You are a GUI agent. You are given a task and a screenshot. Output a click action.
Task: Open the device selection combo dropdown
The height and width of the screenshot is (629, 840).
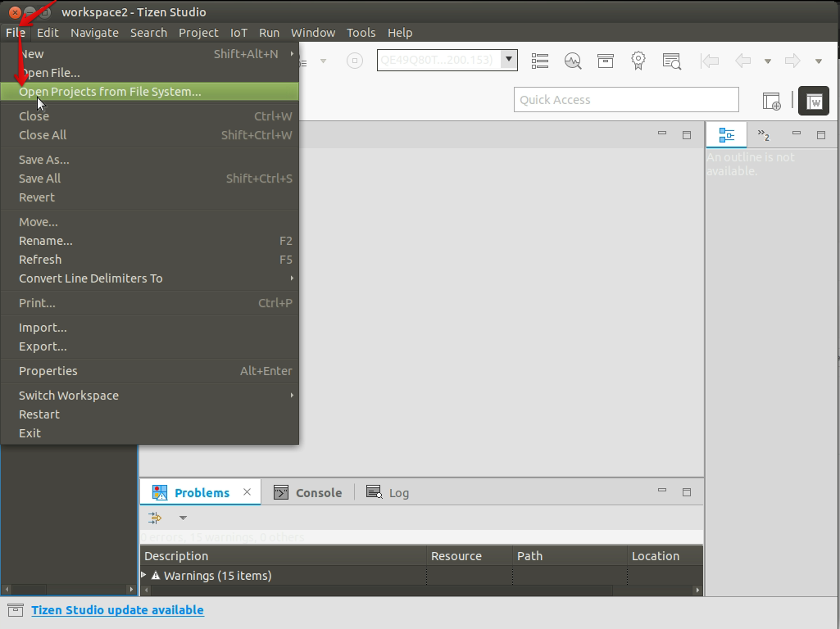(509, 60)
